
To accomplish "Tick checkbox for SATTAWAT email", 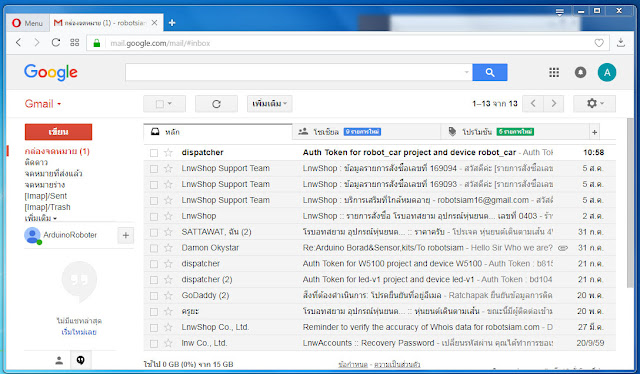I will tap(154, 232).
